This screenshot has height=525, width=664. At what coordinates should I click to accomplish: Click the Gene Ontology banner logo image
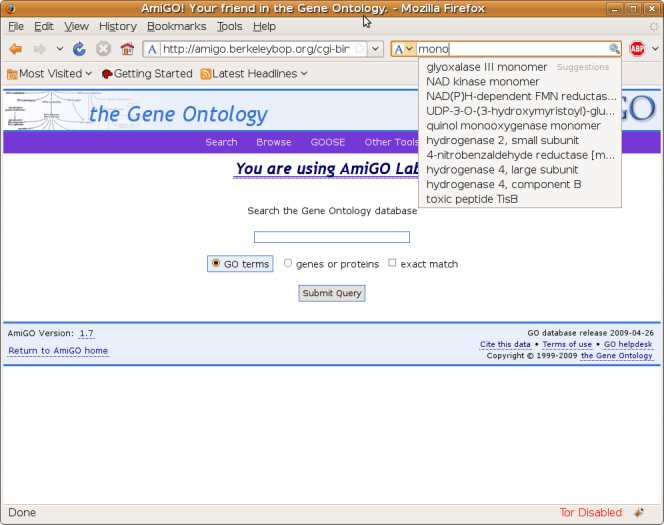(x=136, y=111)
